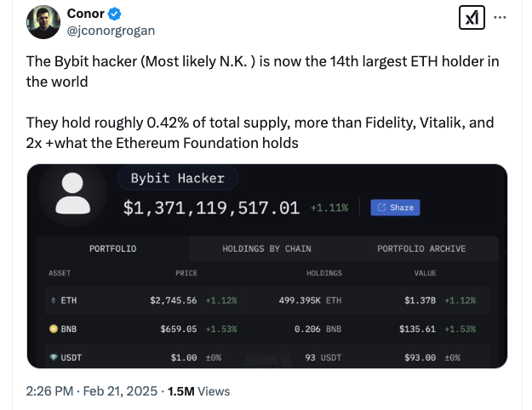The image size is (532, 410).
Task: Click Conor's profile avatar photo
Action: (43, 22)
